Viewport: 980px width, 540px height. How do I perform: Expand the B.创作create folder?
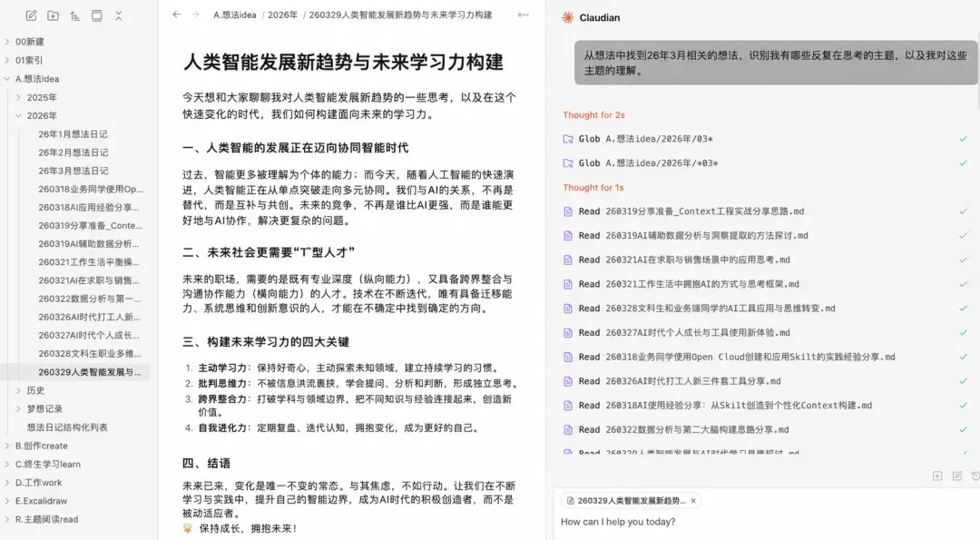[x=7, y=446]
